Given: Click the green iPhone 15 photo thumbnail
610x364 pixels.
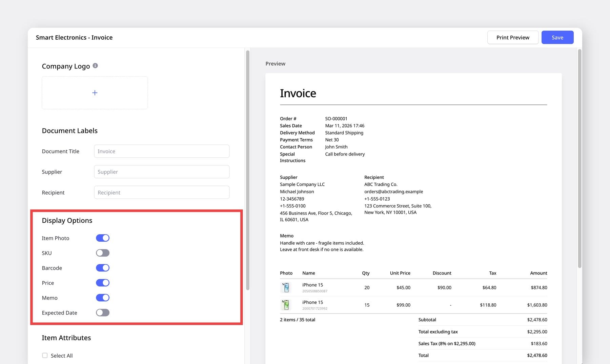Looking at the screenshot, I should tap(286, 304).
